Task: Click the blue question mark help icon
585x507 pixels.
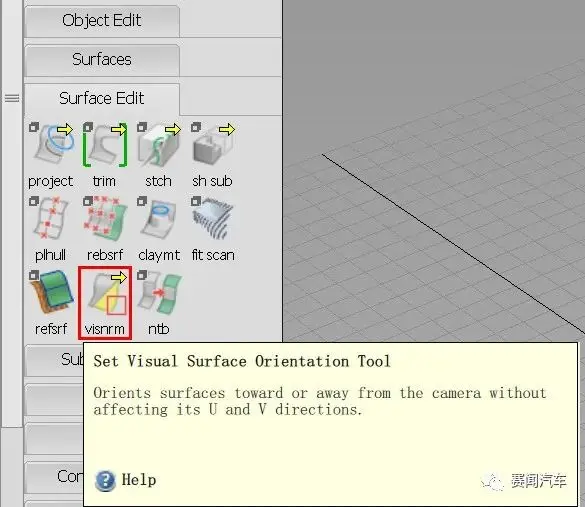Action: pyautogui.click(x=105, y=481)
